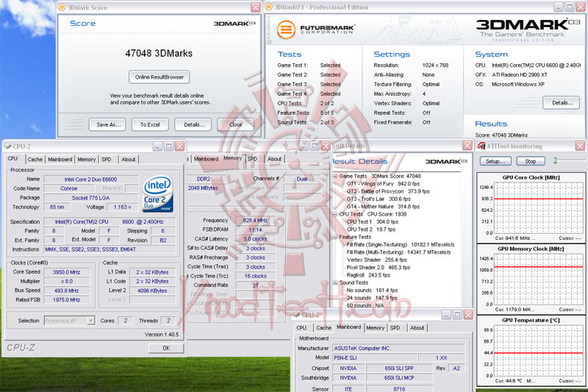The image size is (588, 392).
Task: Click Save As in 3DMark Score
Action: [x=107, y=124]
